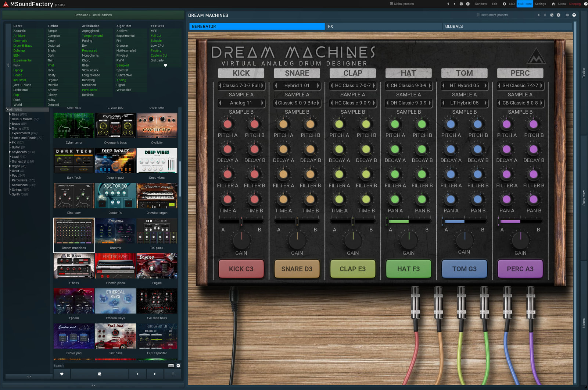The image size is (588, 390).
Task: Expand the Keyboards category in tree
Action: coord(10,152)
